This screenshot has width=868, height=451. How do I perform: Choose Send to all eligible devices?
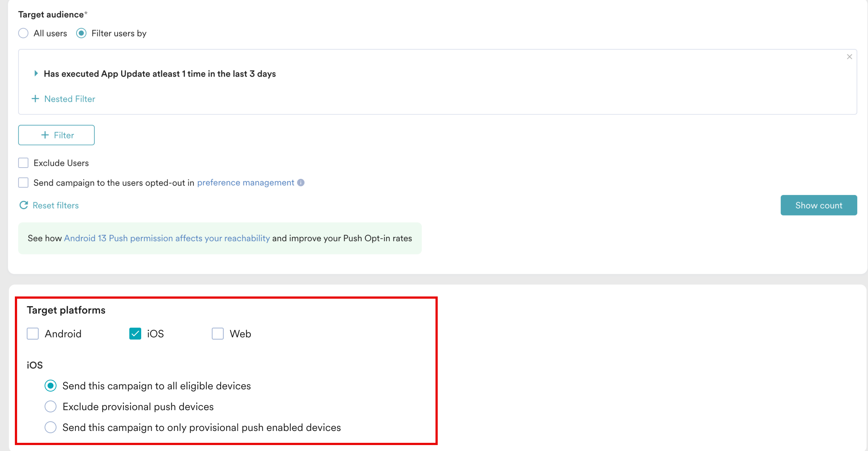click(51, 386)
